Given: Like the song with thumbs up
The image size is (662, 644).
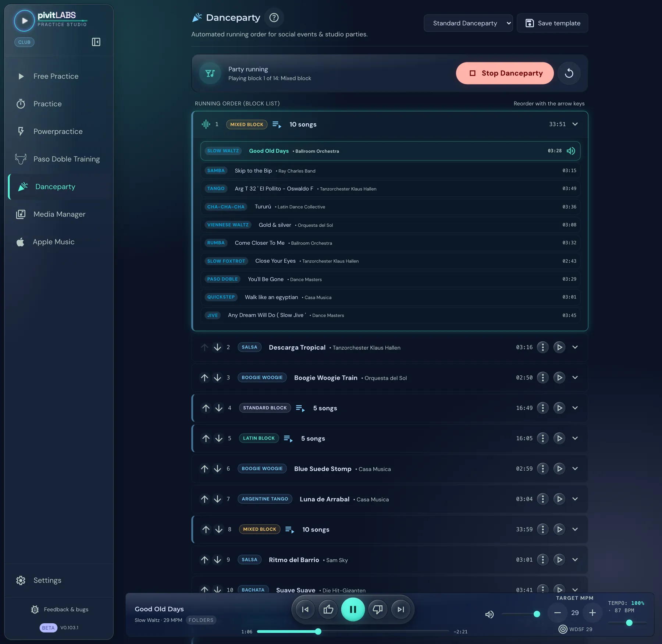Looking at the screenshot, I should point(328,609).
